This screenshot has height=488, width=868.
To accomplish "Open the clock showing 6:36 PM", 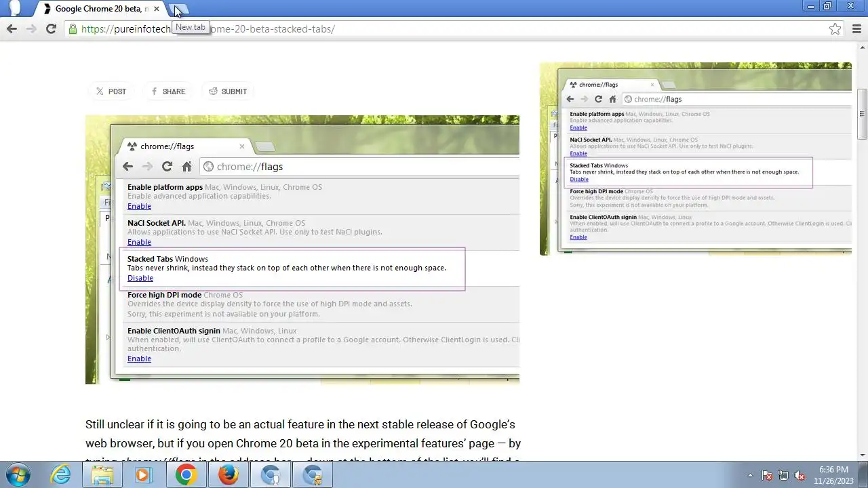I will point(833,475).
